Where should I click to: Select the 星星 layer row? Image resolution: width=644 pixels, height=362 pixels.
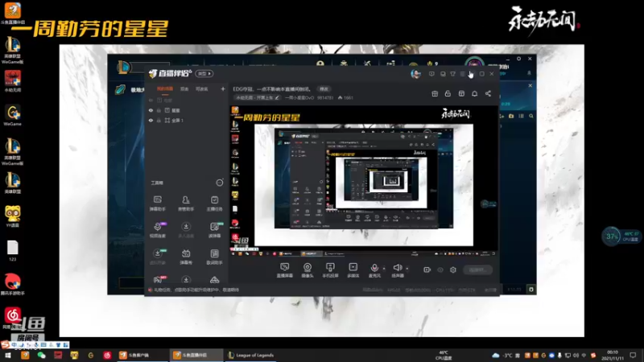[x=187, y=110]
